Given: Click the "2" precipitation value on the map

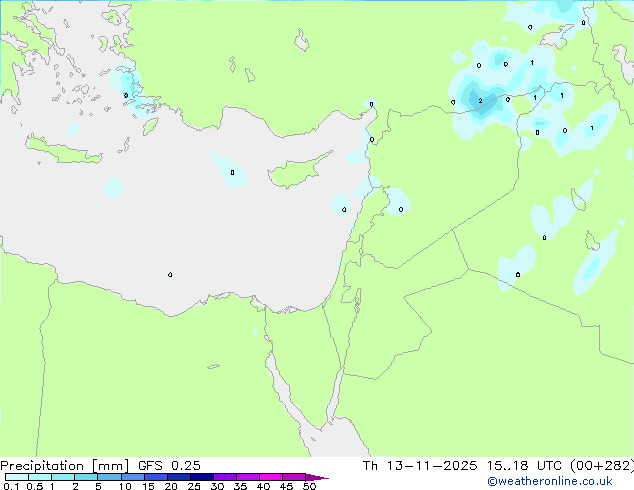Looking at the screenshot, I should 480,101.
